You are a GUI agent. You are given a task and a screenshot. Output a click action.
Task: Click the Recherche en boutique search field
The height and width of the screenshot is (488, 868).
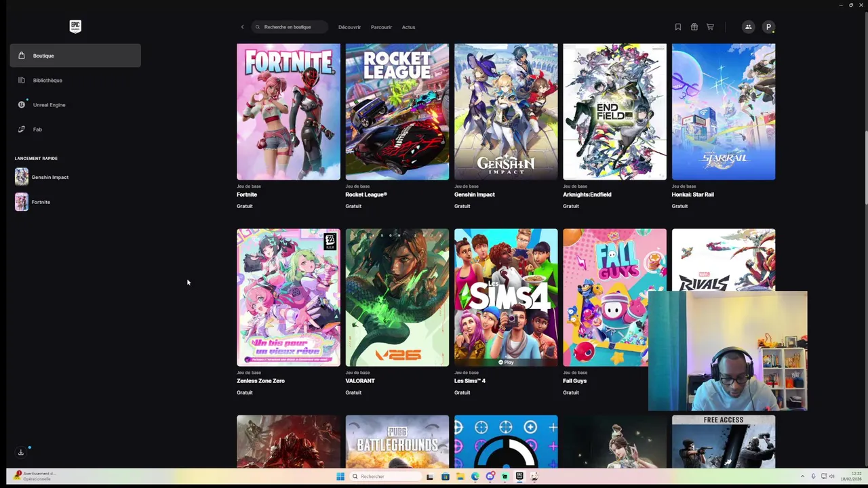click(x=290, y=27)
